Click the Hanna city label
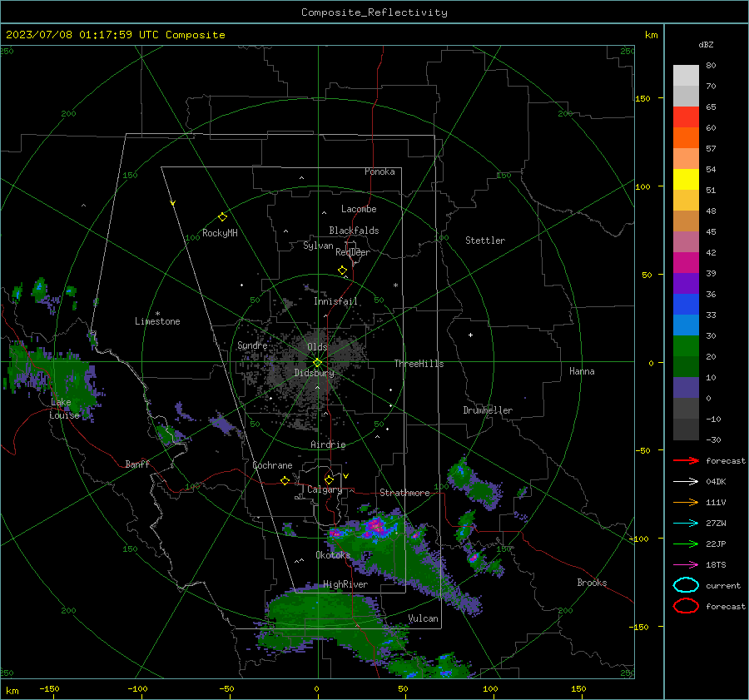This screenshot has width=749, height=700. pyautogui.click(x=582, y=371)
